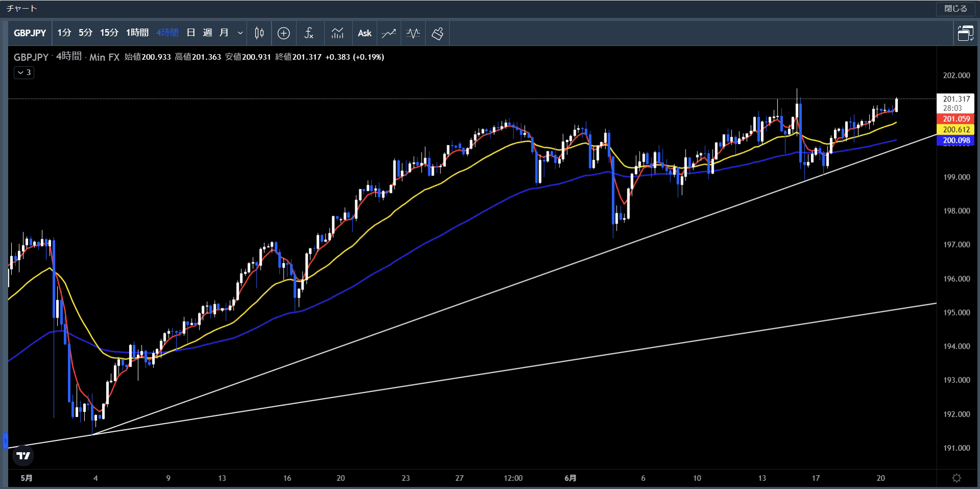Switch to the 1分 timeframe
The height and width of the screenshot is (489, 980).
[x=64, y=33]
